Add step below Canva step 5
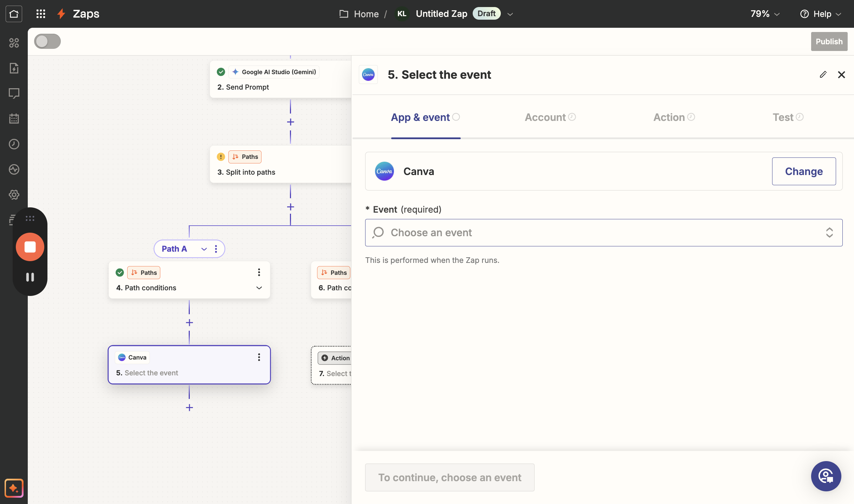854x504 pixels. [x=189, y=408]
